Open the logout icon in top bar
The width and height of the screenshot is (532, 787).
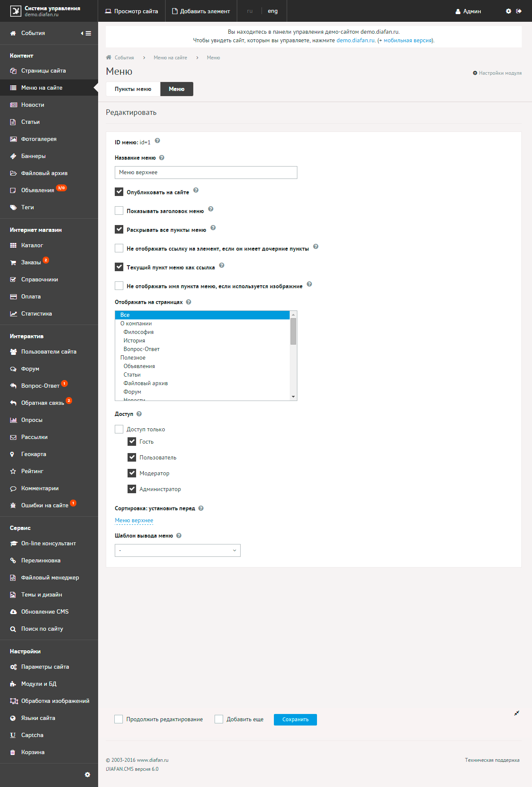point(519,11)
